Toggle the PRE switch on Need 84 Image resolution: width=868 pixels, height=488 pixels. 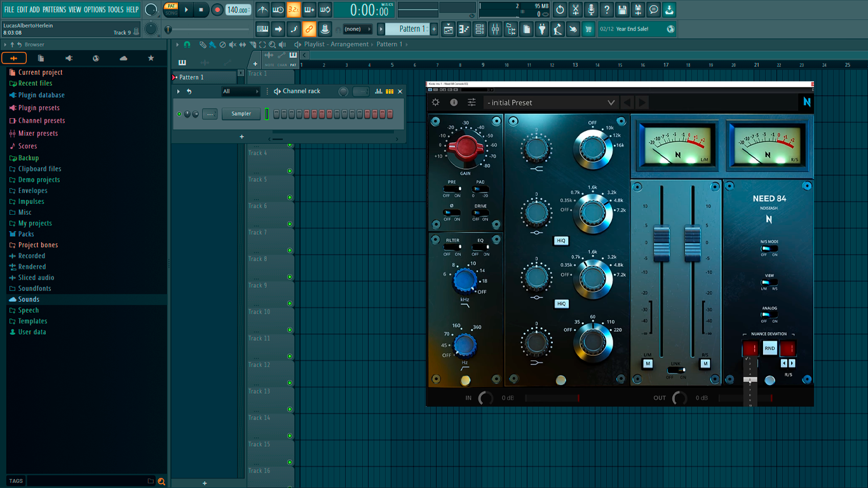(x=452, y=189)
